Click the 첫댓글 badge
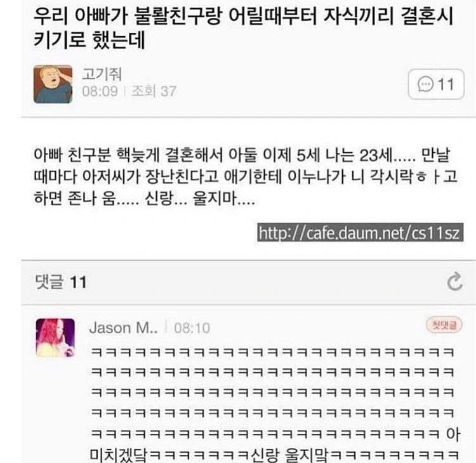The height and width of the screenshot is (463, 476). [x=444, y=325]
